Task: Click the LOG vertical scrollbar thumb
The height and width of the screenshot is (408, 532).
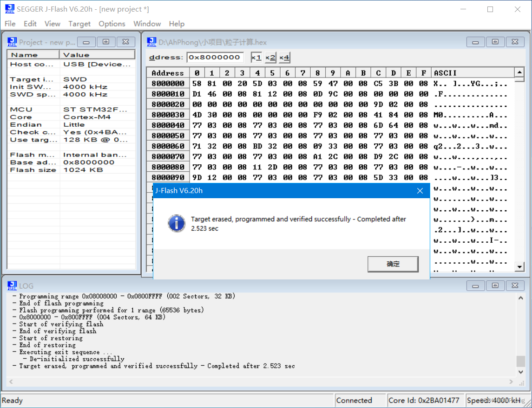Action: click(x=521, y=361)
